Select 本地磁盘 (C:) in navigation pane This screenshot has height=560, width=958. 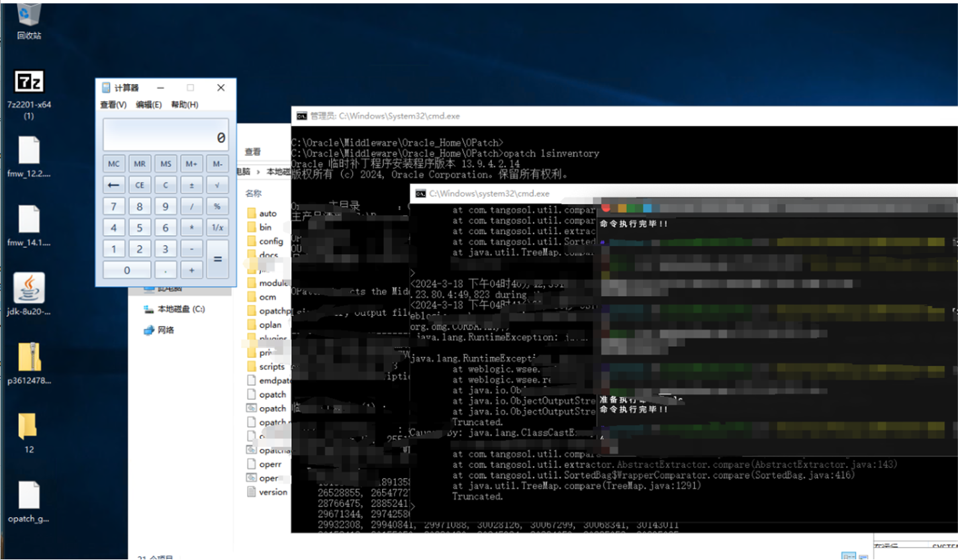tap(181, 309)
